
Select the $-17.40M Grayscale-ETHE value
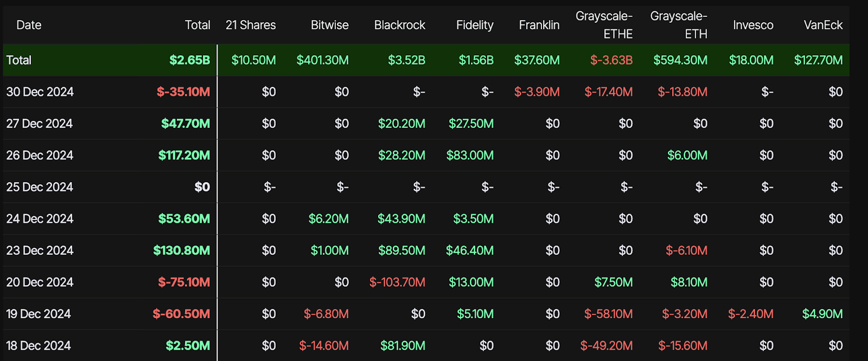click(609, 92)
